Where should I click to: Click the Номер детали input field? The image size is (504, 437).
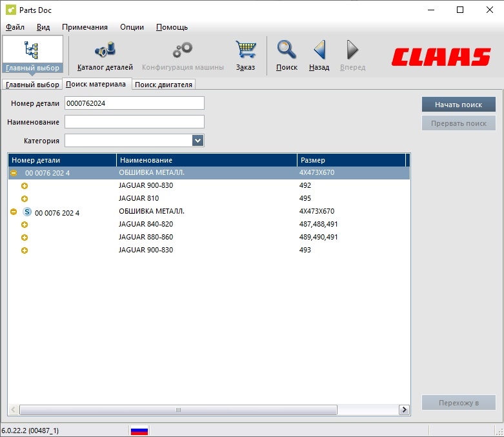coord(134,103)
